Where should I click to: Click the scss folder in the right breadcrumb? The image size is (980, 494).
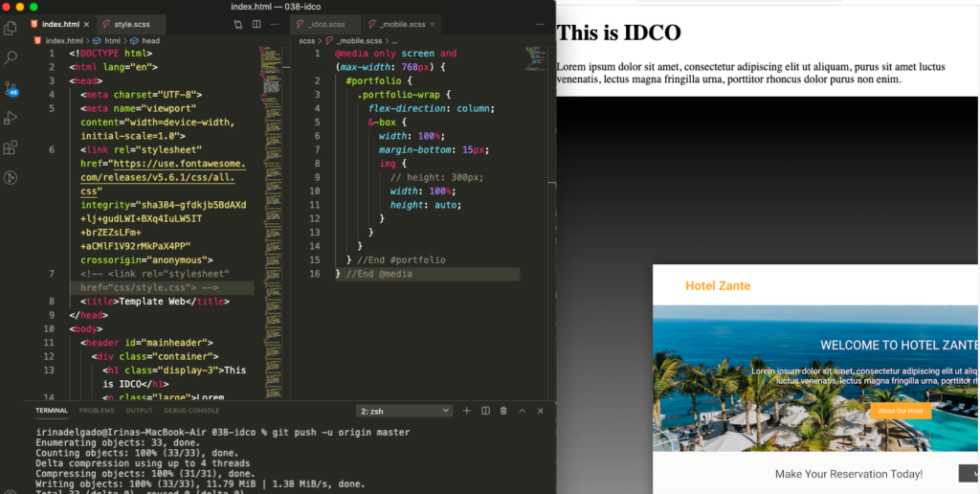point(307,40)
